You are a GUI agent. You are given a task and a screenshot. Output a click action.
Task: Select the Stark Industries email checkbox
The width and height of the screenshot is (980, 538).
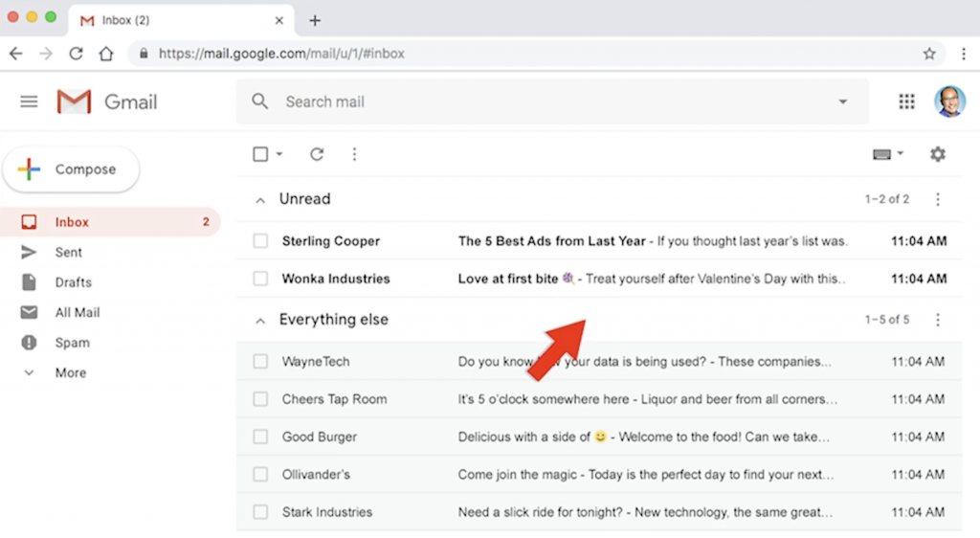[260, 512]
